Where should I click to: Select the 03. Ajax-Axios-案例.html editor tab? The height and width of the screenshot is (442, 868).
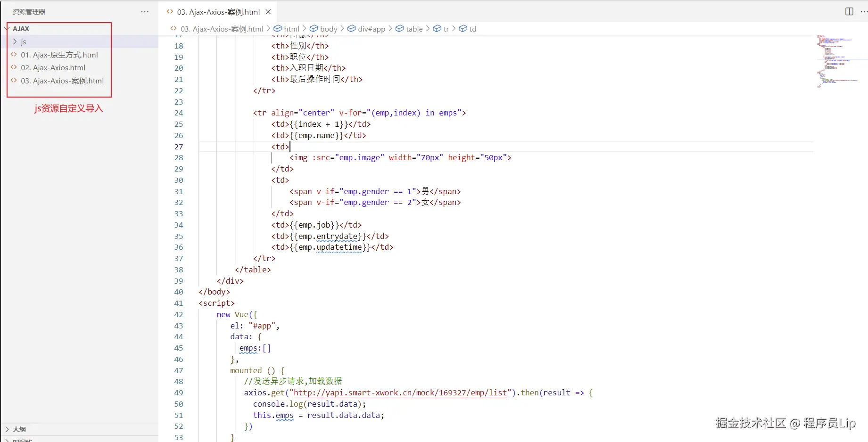pyautogui.click(x=218, y=12)
